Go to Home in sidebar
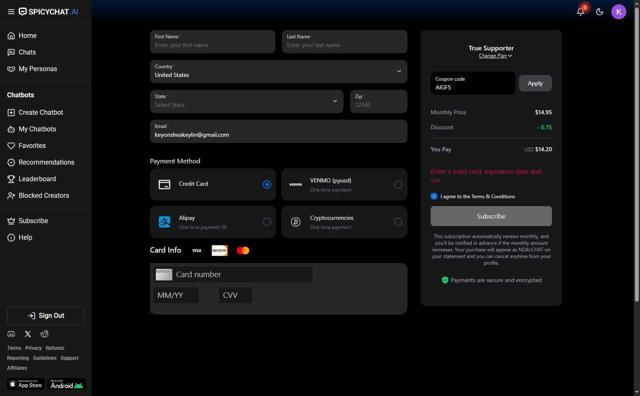This screenshot has height=396, width=640. point(22,36)
